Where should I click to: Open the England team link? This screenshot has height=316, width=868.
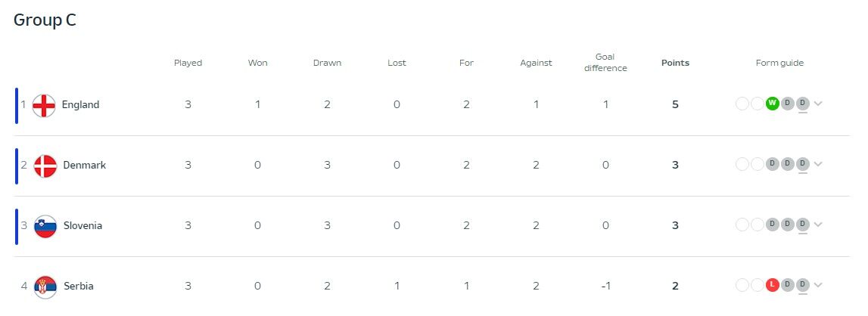pyautogui.click(x=80, y=105)
